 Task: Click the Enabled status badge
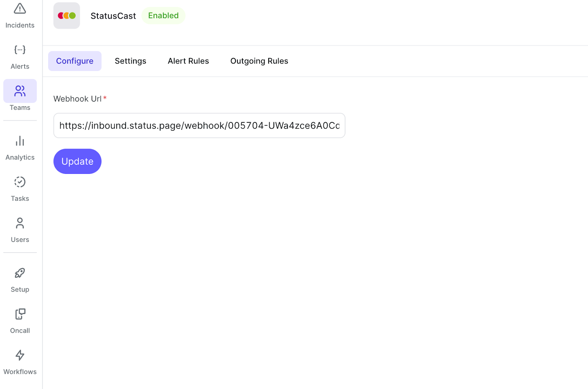[x=163, y=15]
